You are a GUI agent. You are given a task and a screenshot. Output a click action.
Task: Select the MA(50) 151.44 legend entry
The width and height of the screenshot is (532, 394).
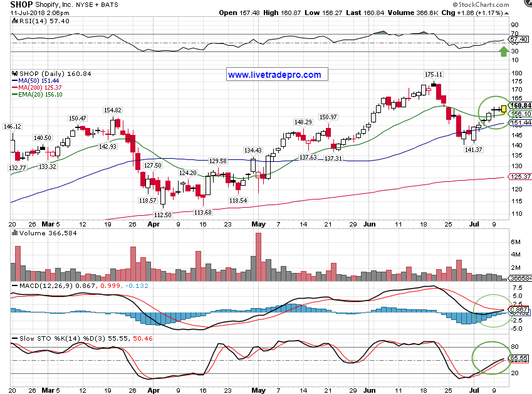pyautogui.click(x=38, y=81)
